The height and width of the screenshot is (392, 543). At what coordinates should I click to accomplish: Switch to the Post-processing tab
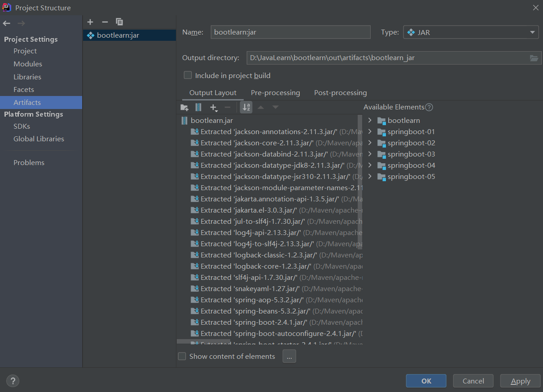pos(341,93)
